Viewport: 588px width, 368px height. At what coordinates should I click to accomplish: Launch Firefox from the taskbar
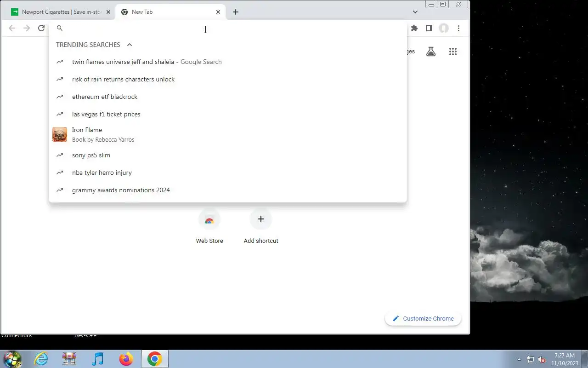pos(126,359)
